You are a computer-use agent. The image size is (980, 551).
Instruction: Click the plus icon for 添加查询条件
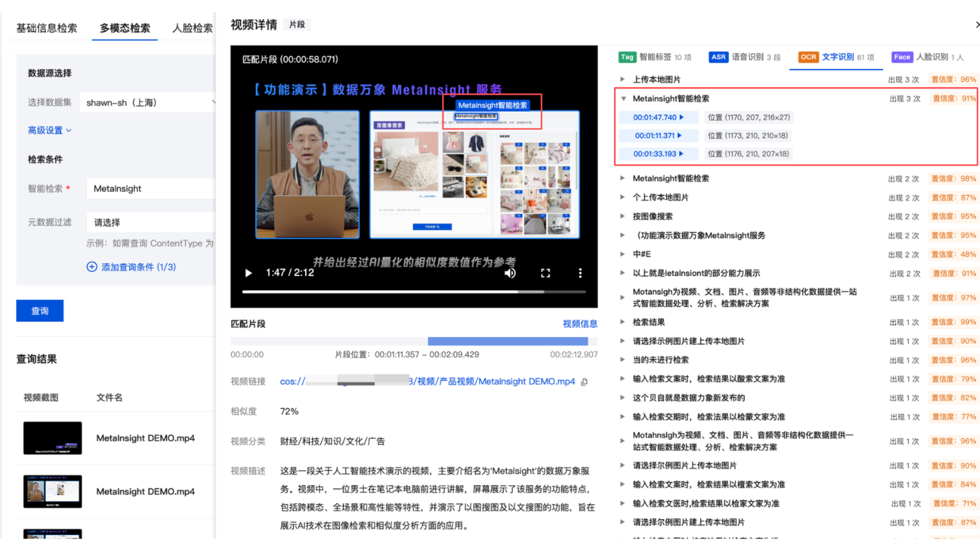click(x=92, y=267)
